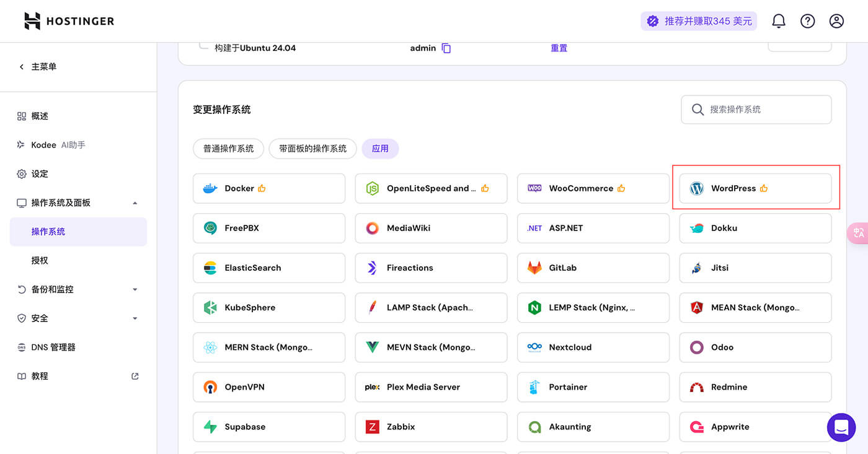Click the Zabbix red Z icon
868x454 pixels.
pos(372,427)
